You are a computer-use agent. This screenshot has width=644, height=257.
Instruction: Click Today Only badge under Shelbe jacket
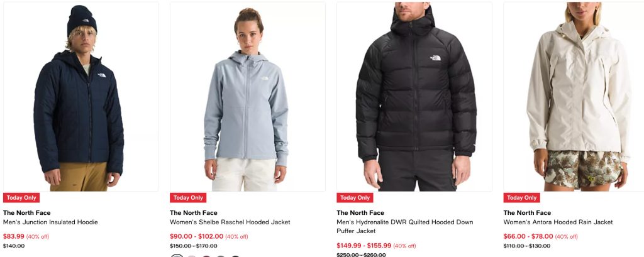(x=188, y=197)
